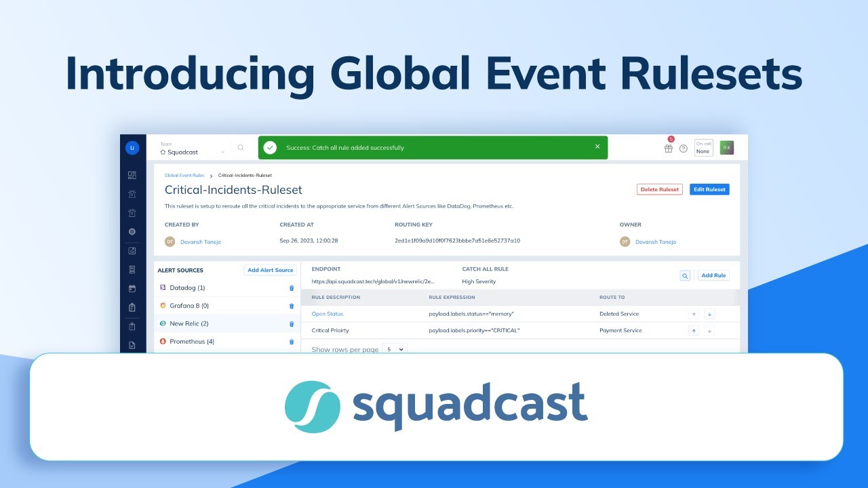Open the On-call None selector

(x=703, y=148)
